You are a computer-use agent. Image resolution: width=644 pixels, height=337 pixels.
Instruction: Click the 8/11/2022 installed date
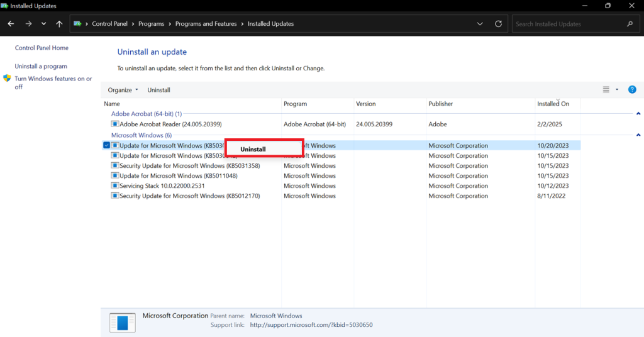551,196
